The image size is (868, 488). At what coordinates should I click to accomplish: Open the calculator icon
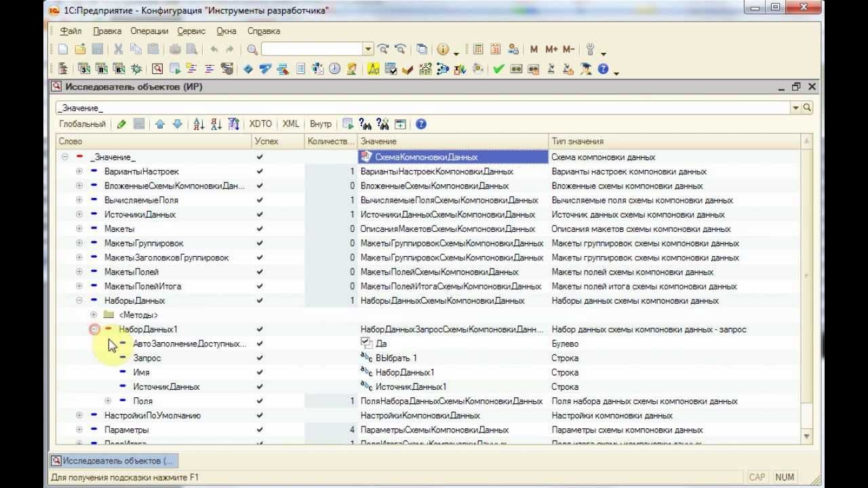479,49
